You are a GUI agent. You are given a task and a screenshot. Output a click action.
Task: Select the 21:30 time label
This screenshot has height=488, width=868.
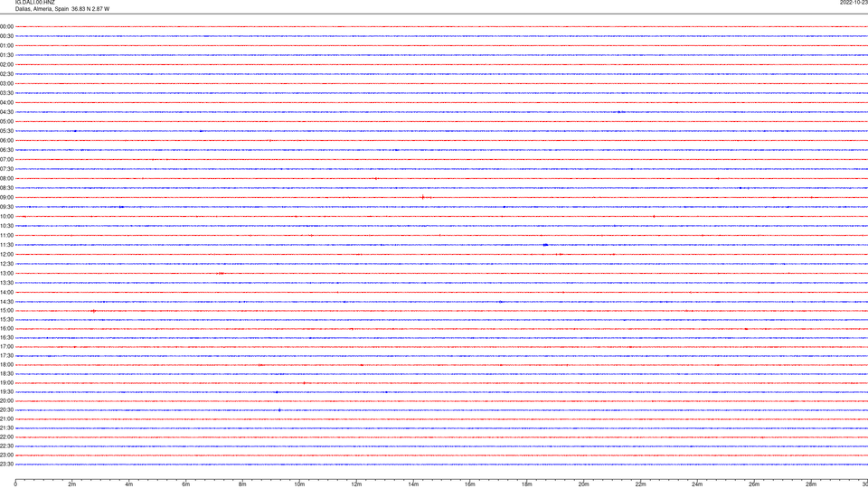point(6,428)
